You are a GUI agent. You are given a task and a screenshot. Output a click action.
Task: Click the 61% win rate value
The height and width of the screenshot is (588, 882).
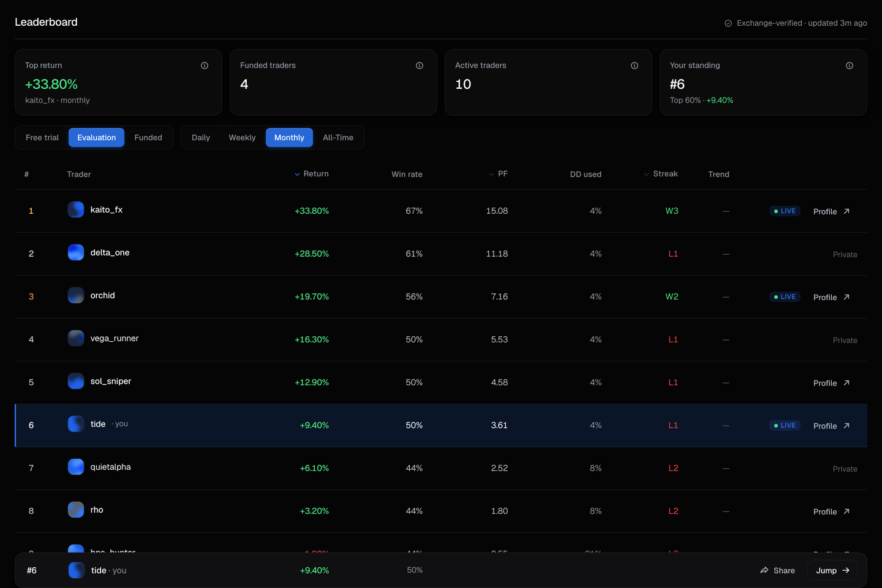point(414,254)
